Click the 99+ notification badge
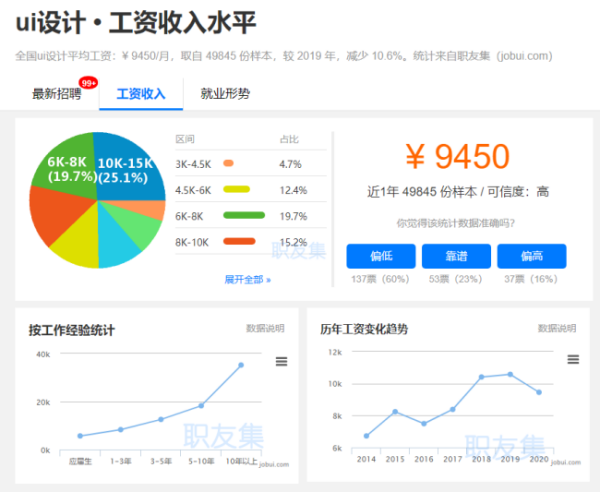This screenshot has height=492, width=600. [x=89, y=83]
